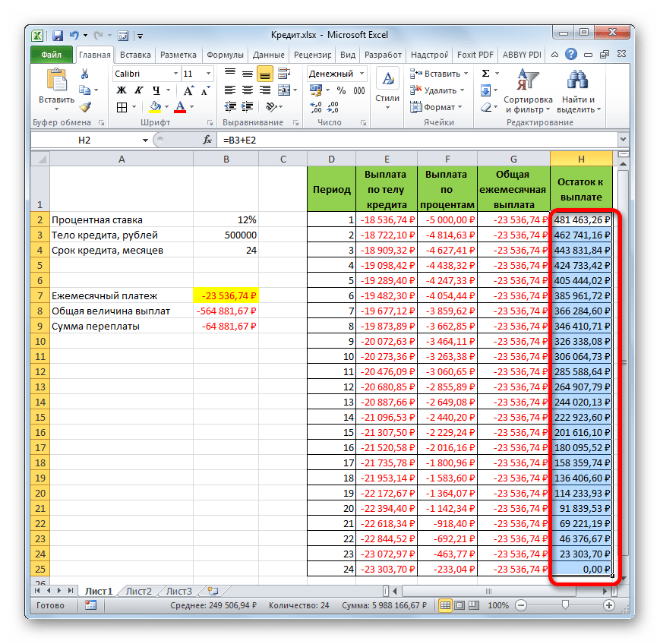Click the increase decimal places icon

pos(316,107)
